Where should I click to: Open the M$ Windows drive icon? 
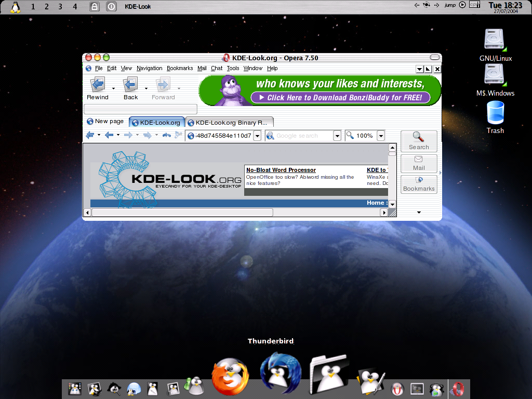coord(495,75)
